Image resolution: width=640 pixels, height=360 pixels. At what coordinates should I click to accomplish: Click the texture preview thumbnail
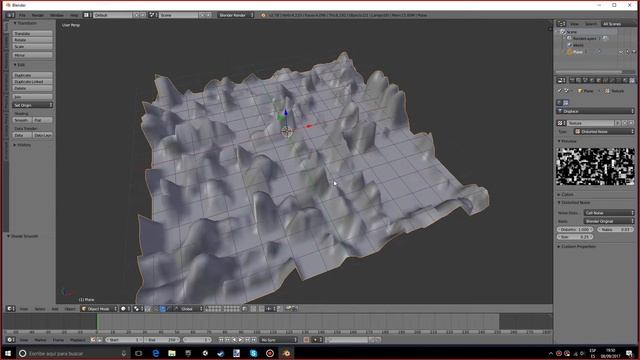coord(595,167)
